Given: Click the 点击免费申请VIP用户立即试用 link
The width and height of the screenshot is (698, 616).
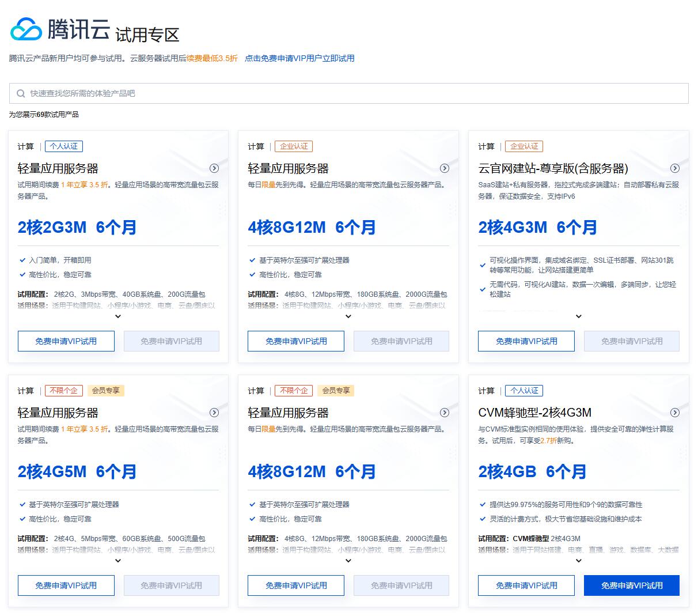Looking at the screenshot, I should pyautogui.click(x=299, y=58).
